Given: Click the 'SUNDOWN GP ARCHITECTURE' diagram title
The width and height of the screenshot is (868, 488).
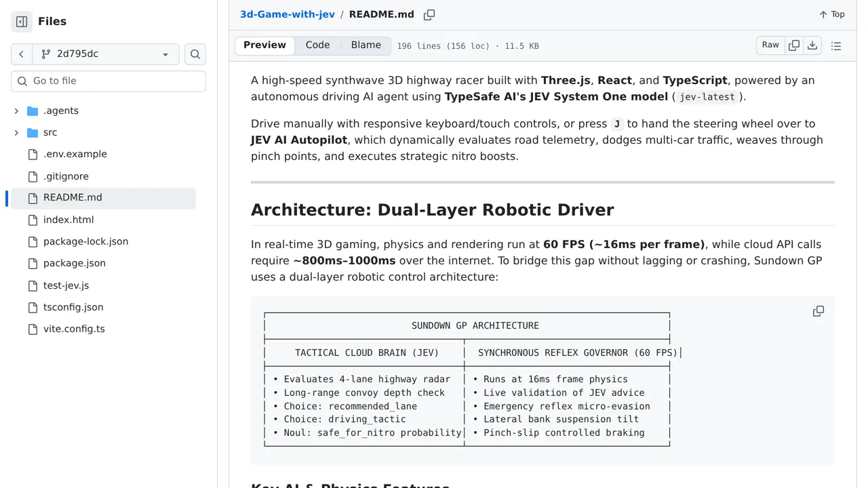Looking at the screenshot, I should [475, 326].
